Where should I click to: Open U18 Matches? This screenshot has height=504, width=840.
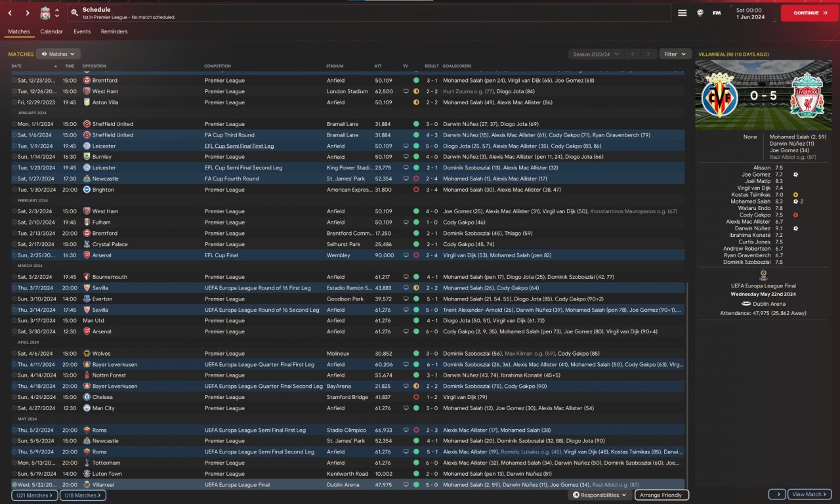pos(83,495)
